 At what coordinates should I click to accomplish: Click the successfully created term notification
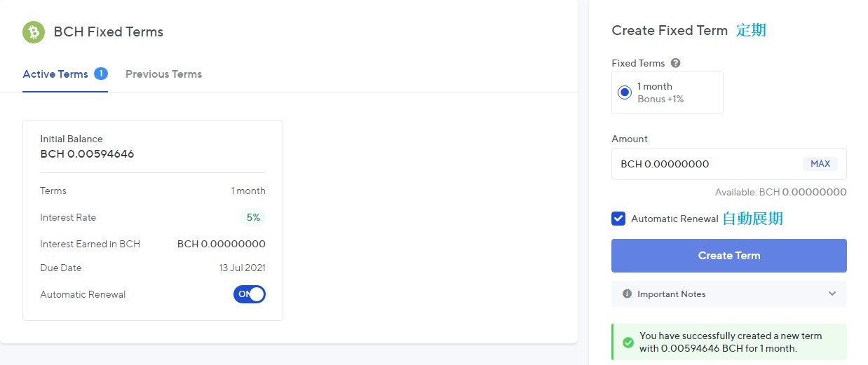tap(729, 342)
